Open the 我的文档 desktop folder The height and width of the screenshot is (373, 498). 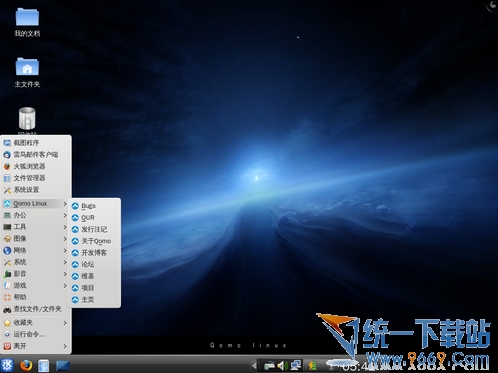(x=27, y=22)
